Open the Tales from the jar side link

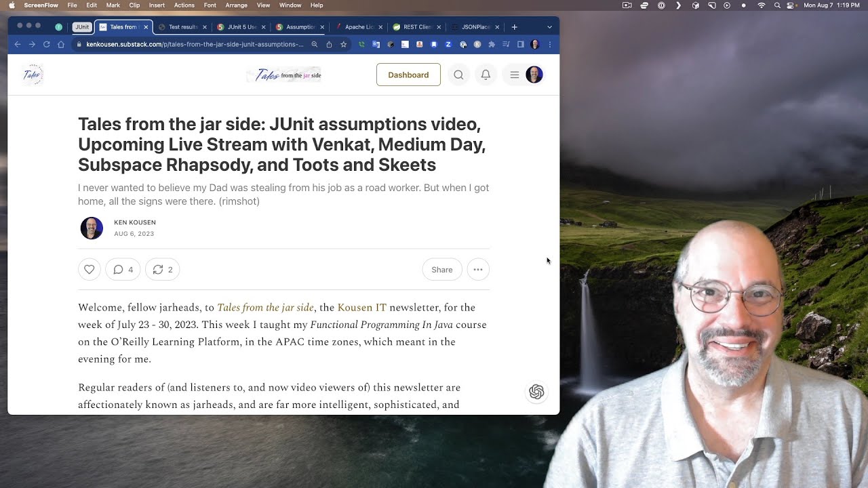click(x=265, y=308)
